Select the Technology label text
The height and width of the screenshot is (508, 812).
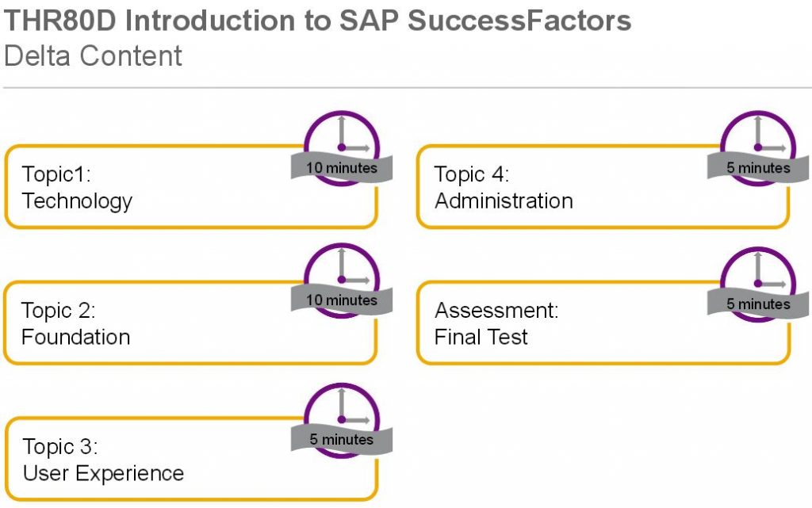[x=77, y=201]
